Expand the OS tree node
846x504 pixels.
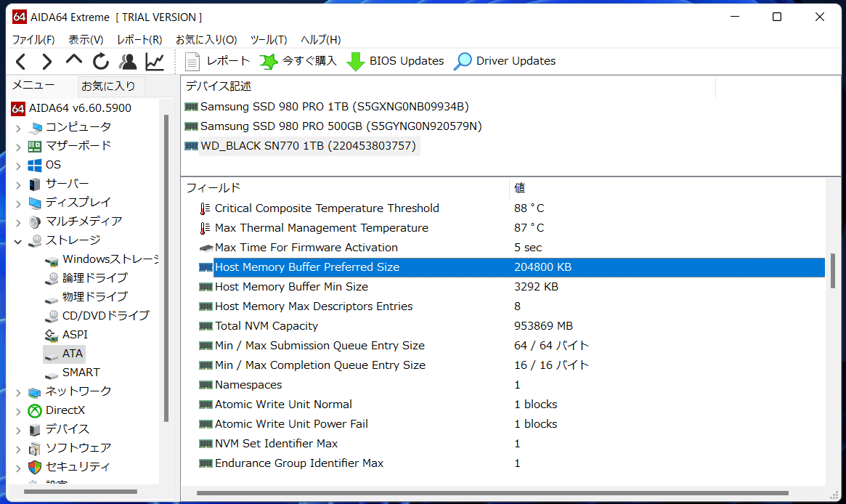18,166
